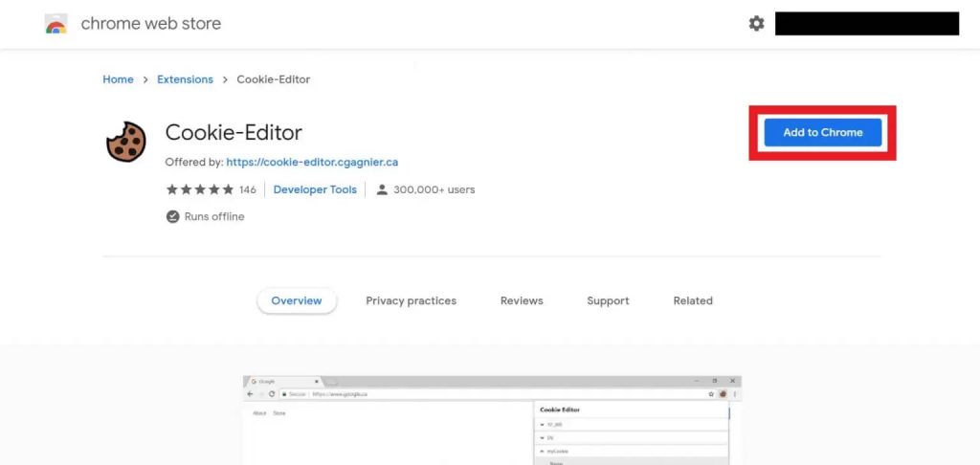Click the reload icon in the preview screenshot

(272, 394)
